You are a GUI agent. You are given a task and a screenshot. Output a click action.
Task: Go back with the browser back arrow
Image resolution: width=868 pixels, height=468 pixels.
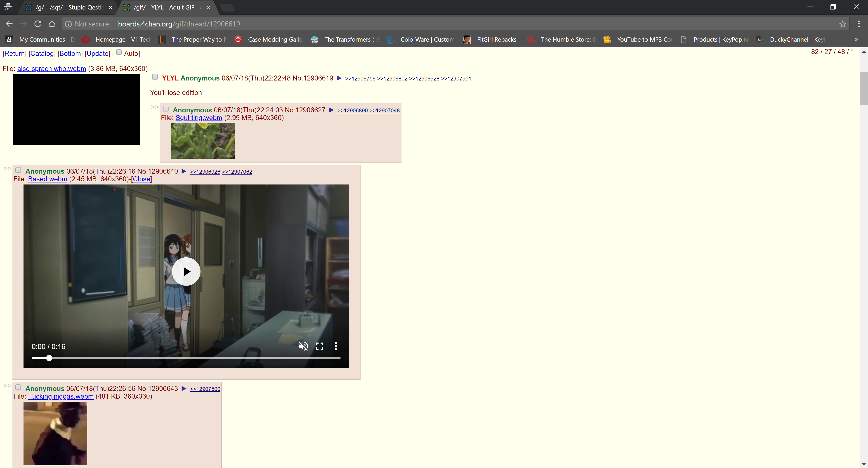tap(9, 24)
